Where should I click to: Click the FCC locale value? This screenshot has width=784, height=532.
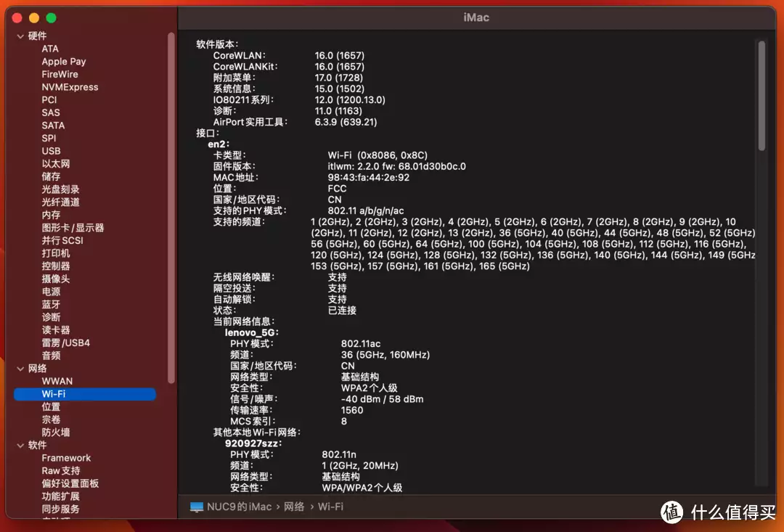[x=337, y=189]
